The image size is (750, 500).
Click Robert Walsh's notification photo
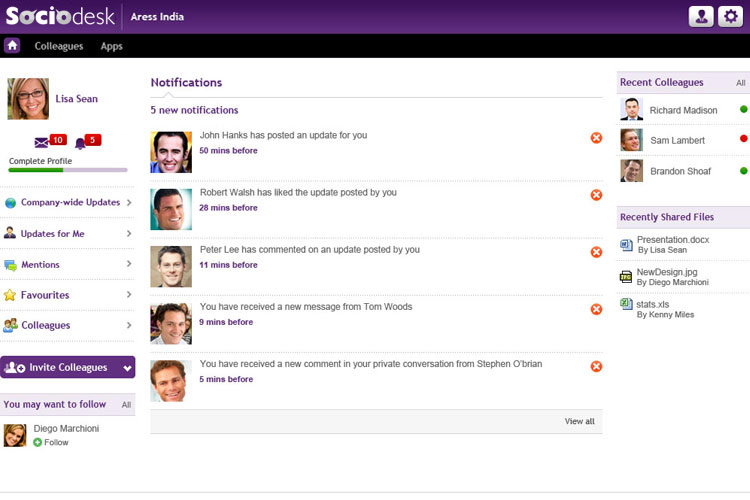[x=171, y=209]
